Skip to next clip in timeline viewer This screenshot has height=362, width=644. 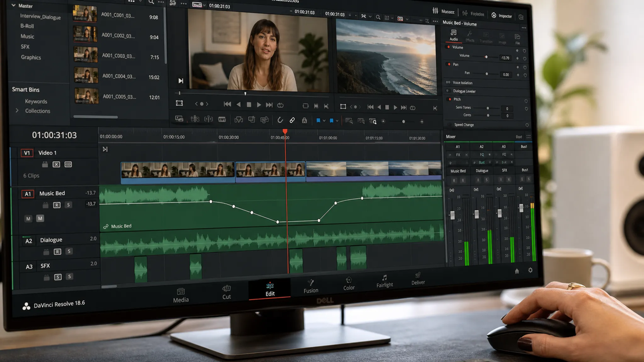click(404, 107)
